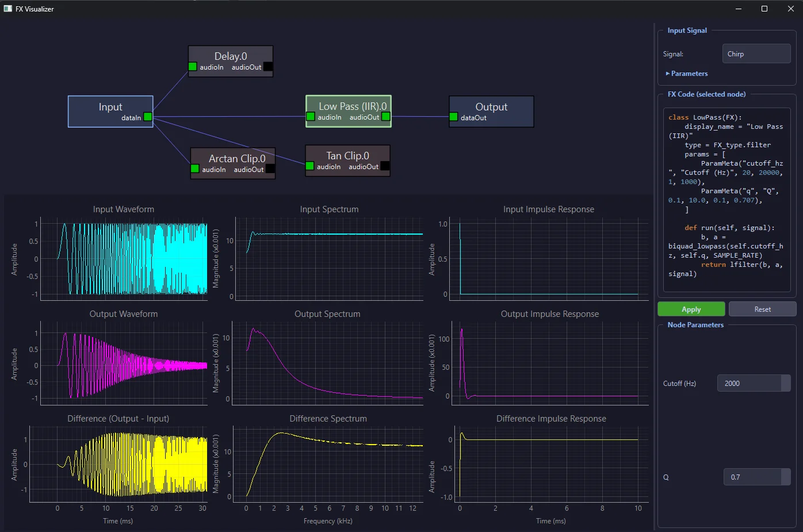Click the stepper strip on the Cutoff field
The height and width of the screenshot is (532, 803).
[786, 383]
